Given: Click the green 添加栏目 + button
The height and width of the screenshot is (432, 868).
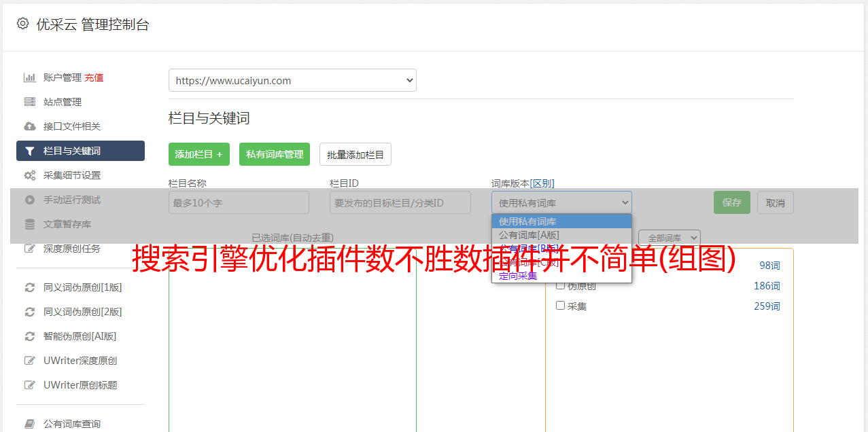Looking at the screenshot, I should coord(199,154).
